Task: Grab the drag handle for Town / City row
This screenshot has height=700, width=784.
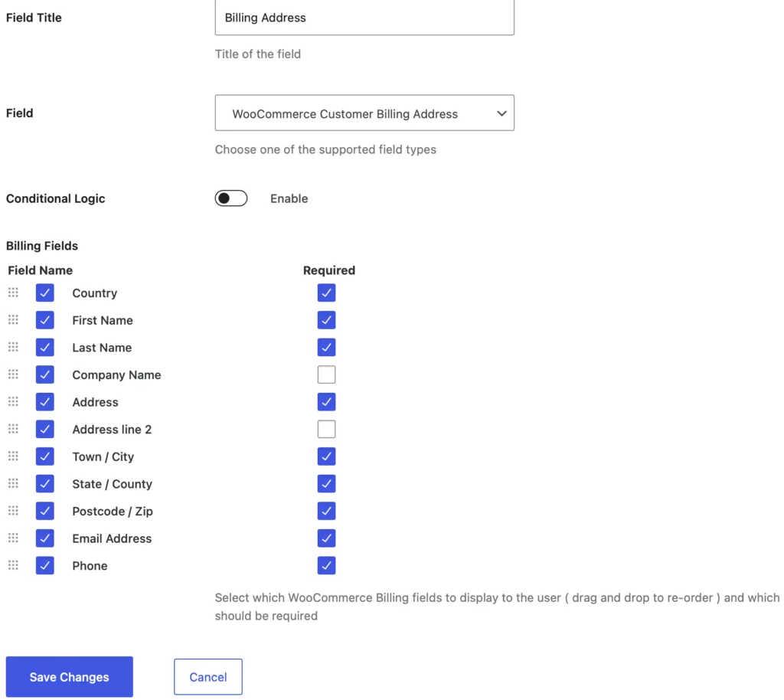Action: 13,456
